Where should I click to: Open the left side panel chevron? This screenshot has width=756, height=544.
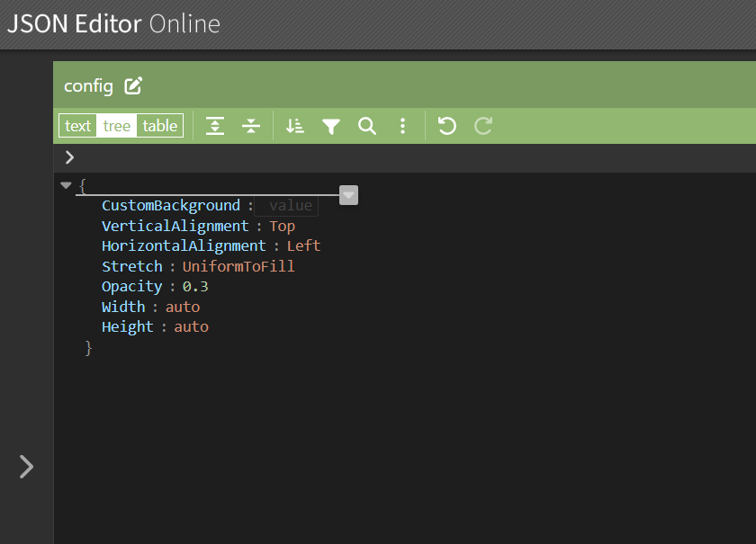26,467
